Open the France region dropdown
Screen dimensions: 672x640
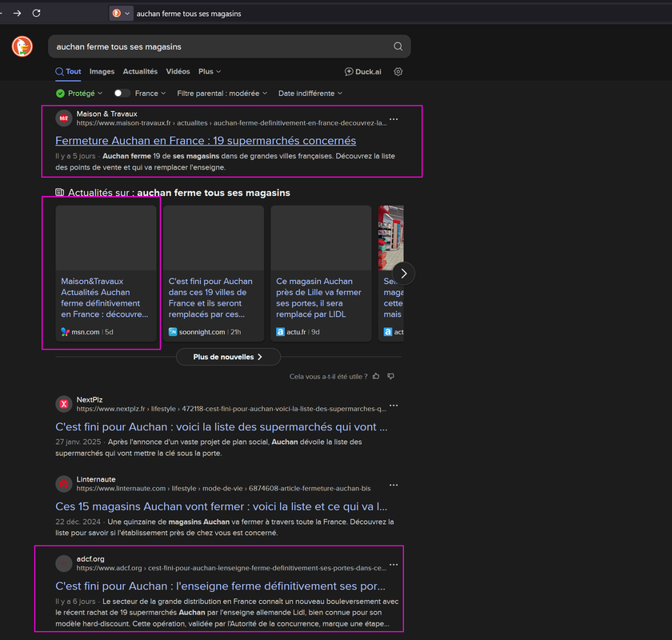[x=150, y=94]
